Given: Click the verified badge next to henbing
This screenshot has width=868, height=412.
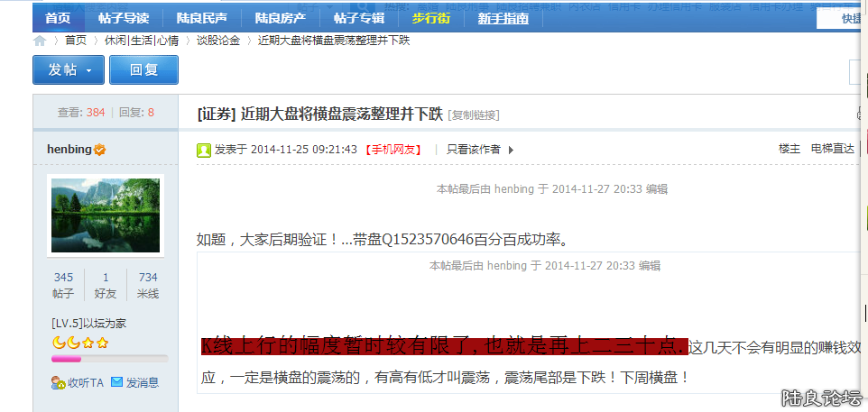Looking at the screenshot, I should [99, 150].
